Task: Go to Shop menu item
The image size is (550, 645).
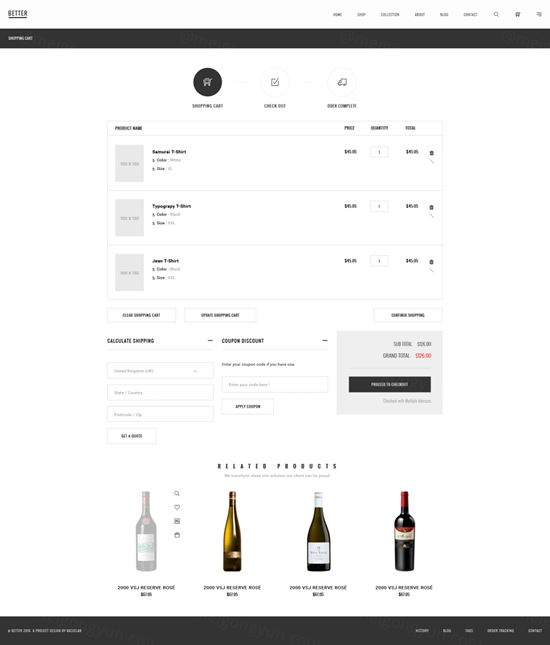Action: coord(361,14)
